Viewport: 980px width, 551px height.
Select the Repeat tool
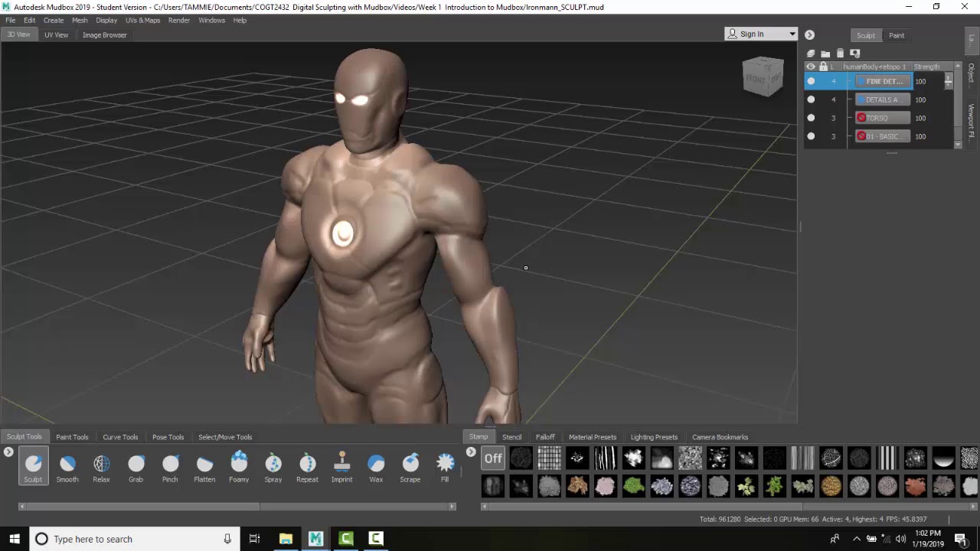click(x=307, y=467)
